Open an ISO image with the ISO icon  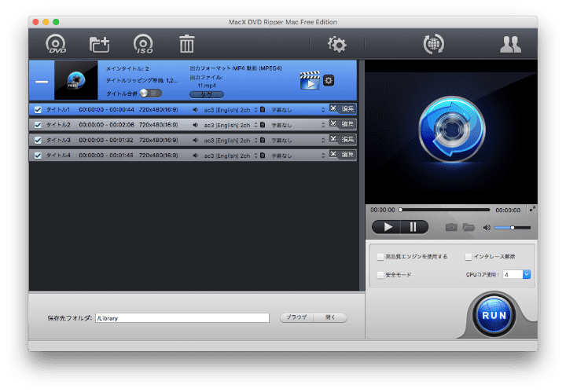[143, 44]
